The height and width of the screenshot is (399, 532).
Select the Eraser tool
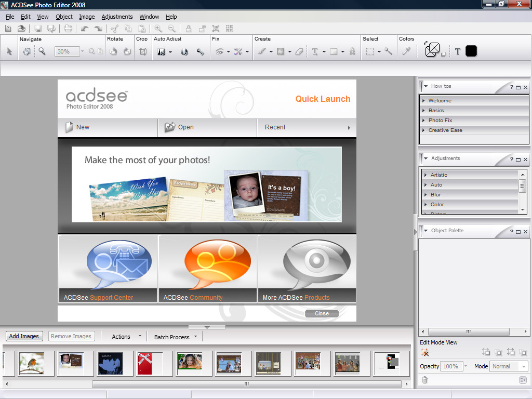tap(299, 51)
